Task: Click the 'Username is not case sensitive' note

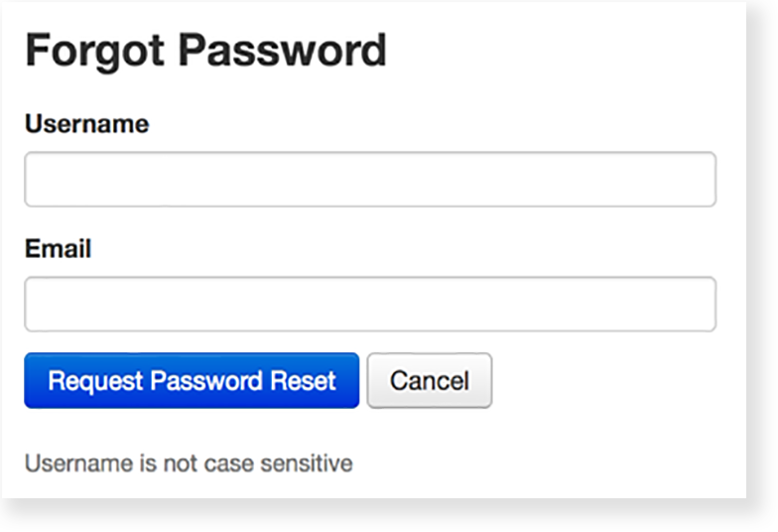Action: tap(189, 463)
